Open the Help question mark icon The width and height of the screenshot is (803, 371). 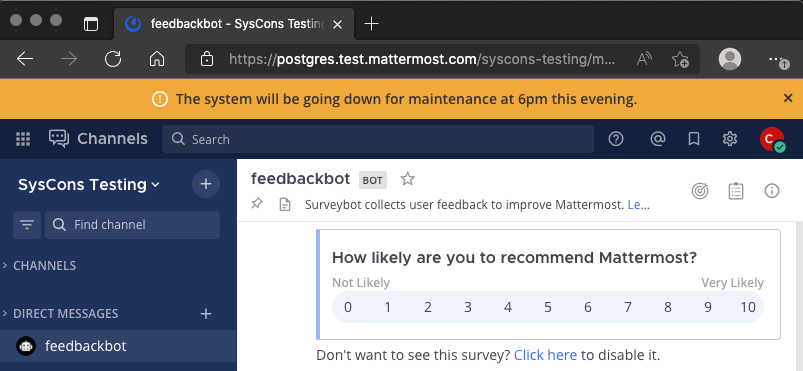616,139
